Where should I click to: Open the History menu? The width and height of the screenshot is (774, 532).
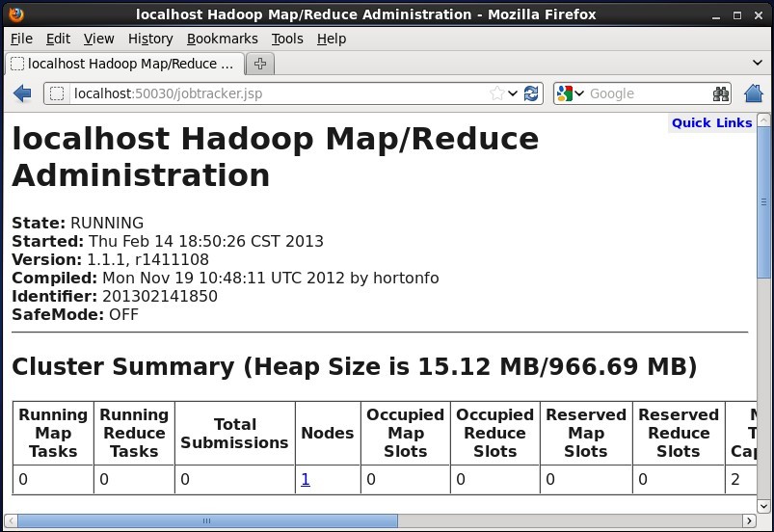pos(150,39)
